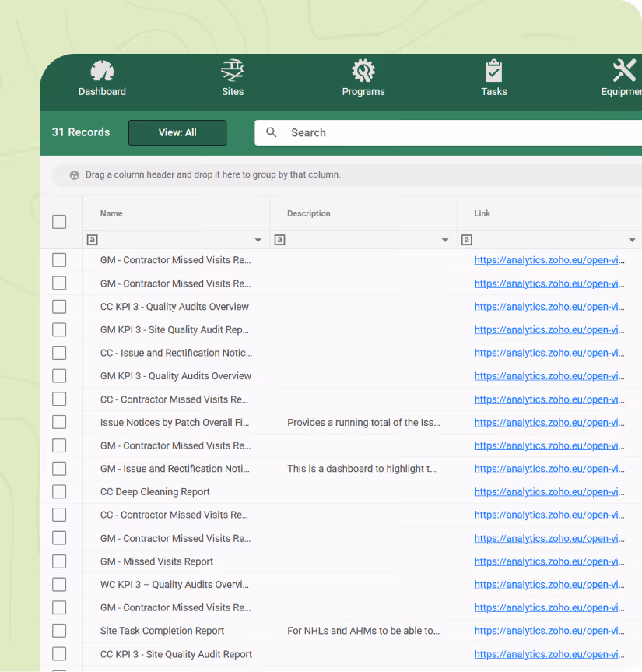Go to the Equipment menu item
This screenshot has width=642, height=672.
(x=622, y=78)
